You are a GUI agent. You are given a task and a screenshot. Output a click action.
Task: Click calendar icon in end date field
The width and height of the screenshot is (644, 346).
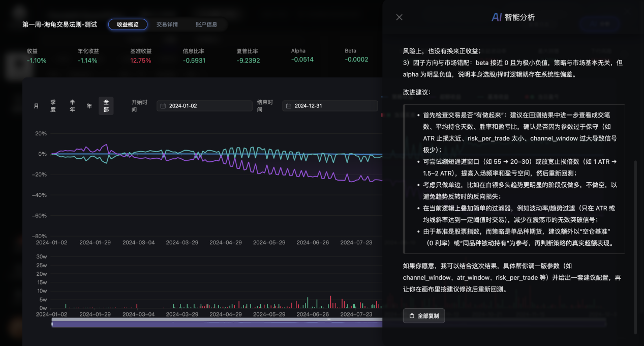(289, 106)
